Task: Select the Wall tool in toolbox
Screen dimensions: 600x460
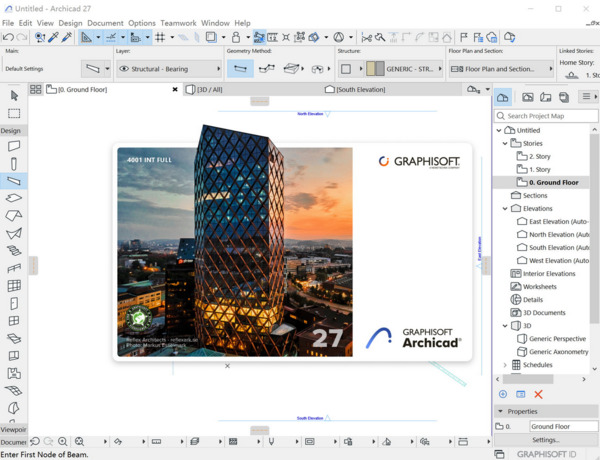Action: 14,146
